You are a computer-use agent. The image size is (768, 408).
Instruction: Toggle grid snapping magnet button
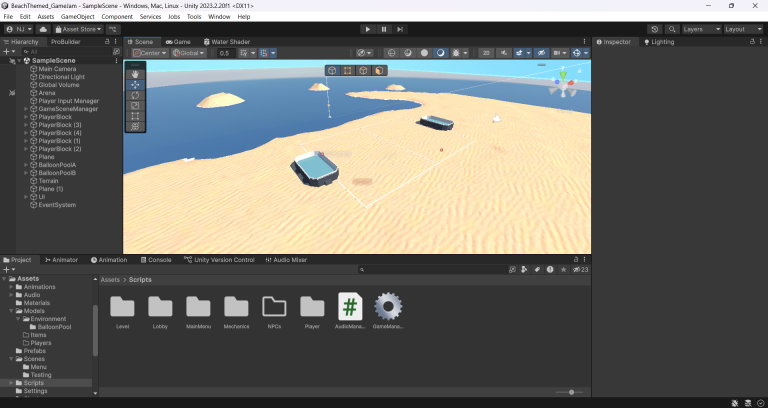click(264, 53)
